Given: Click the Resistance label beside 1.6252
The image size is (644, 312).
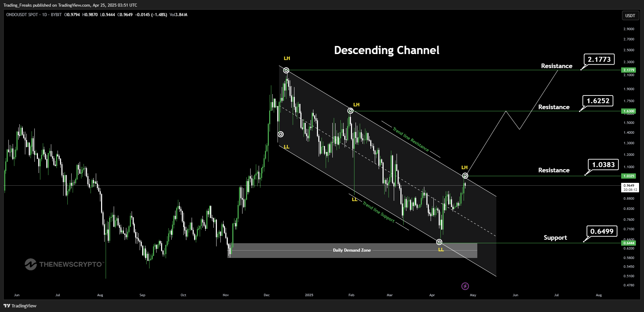Looking at the screenshot, I should (554, 107).
